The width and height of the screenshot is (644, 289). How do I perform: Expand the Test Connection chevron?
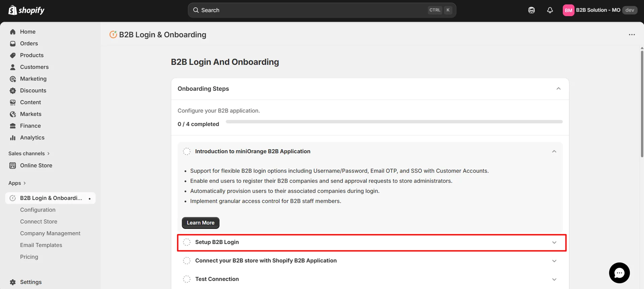click(554, 279)
